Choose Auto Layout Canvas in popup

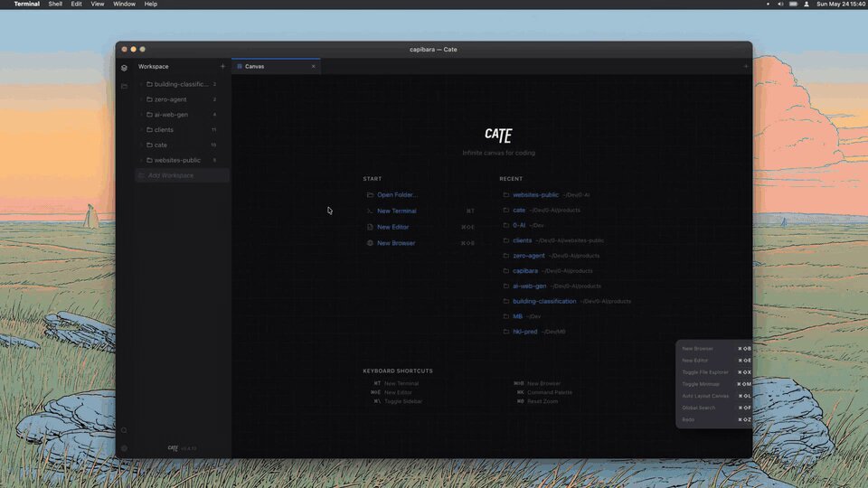click(x=714, y=396)
